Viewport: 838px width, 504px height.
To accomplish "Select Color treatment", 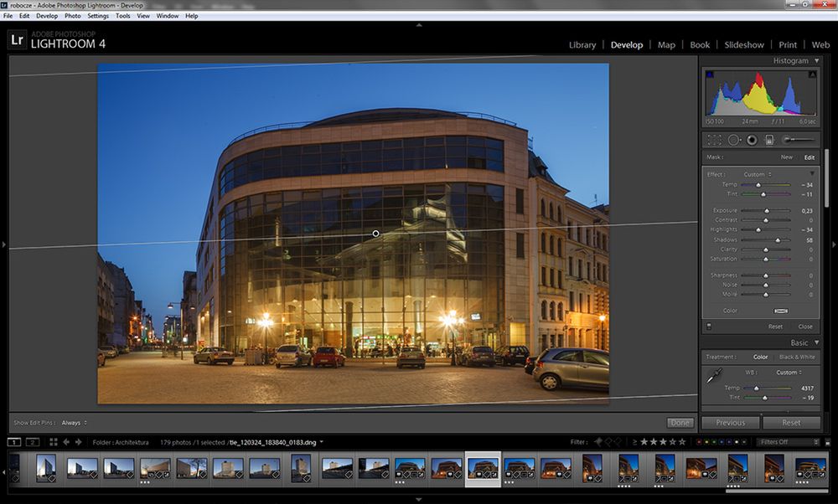I will [x=761, y=357].
